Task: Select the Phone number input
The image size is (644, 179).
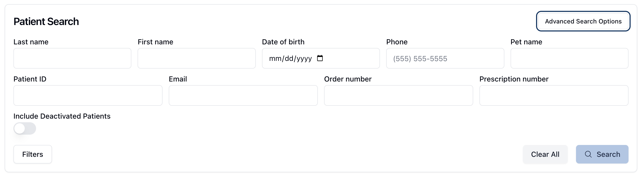Action: click(445, 59)
